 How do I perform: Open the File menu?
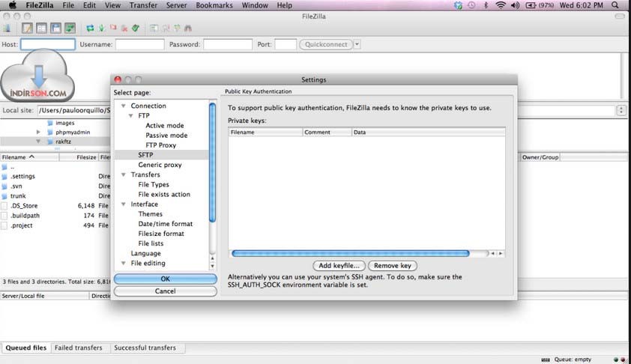pyautogui.click(x=68, y=5)
